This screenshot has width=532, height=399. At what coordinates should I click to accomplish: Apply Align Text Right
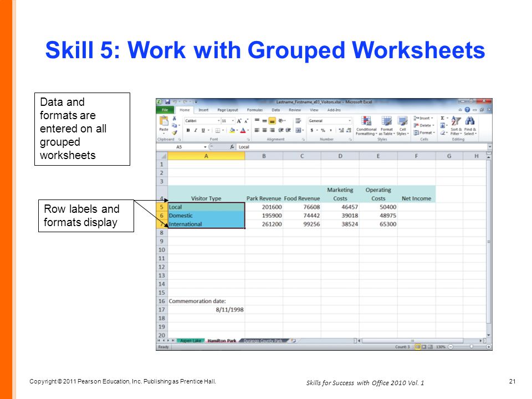click(272, 130)
